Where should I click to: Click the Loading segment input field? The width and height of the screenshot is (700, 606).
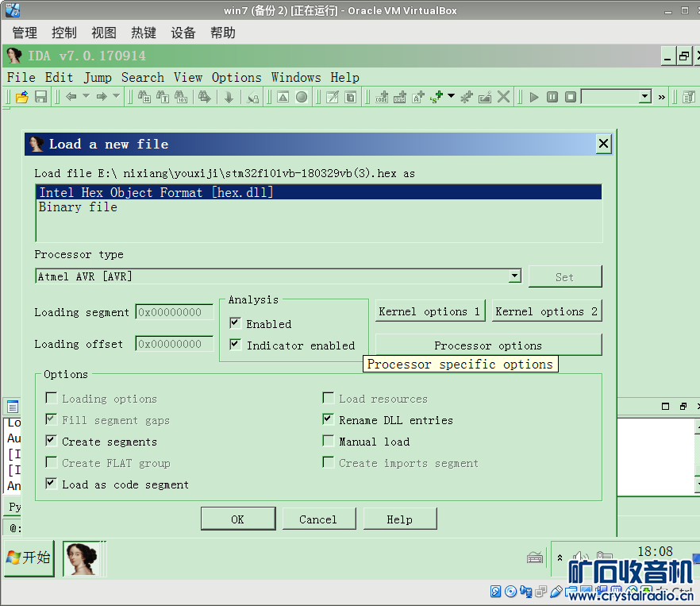175,312
